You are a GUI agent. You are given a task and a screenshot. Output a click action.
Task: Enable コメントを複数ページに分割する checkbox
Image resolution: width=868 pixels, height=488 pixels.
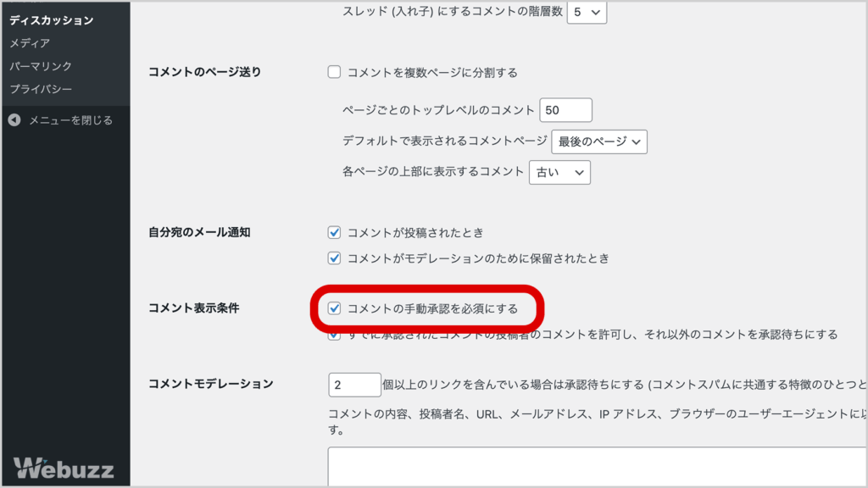point(334,72)
